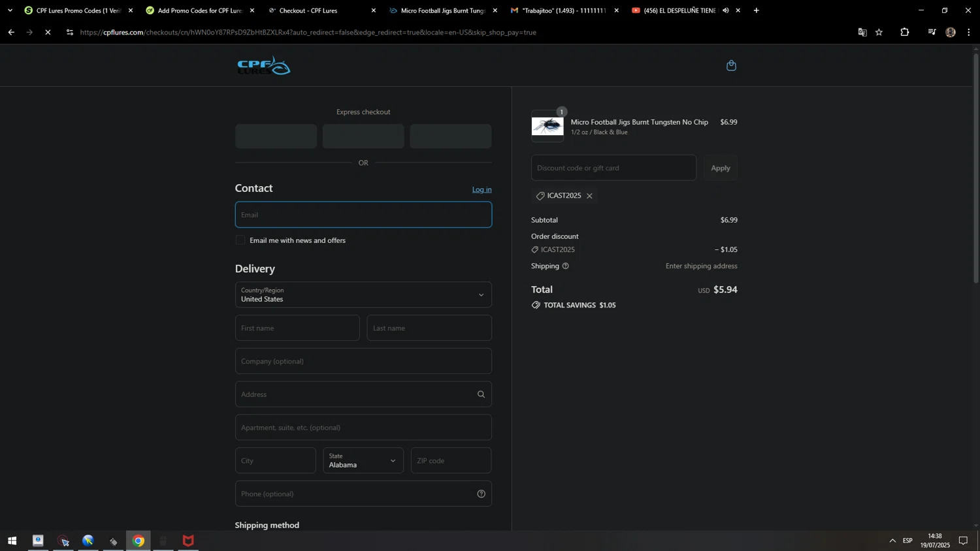The image size is (980, 551).
Task: Click the Log in link
Action: click(x=482, y=189)
